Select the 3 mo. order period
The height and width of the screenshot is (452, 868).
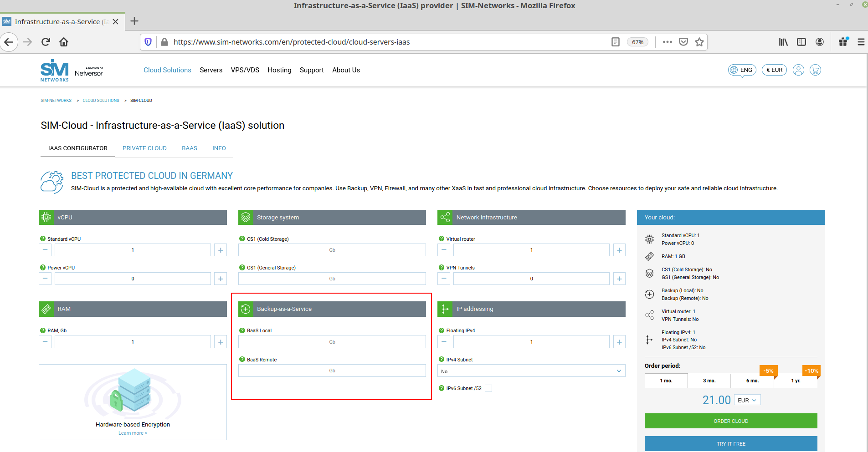709,381
